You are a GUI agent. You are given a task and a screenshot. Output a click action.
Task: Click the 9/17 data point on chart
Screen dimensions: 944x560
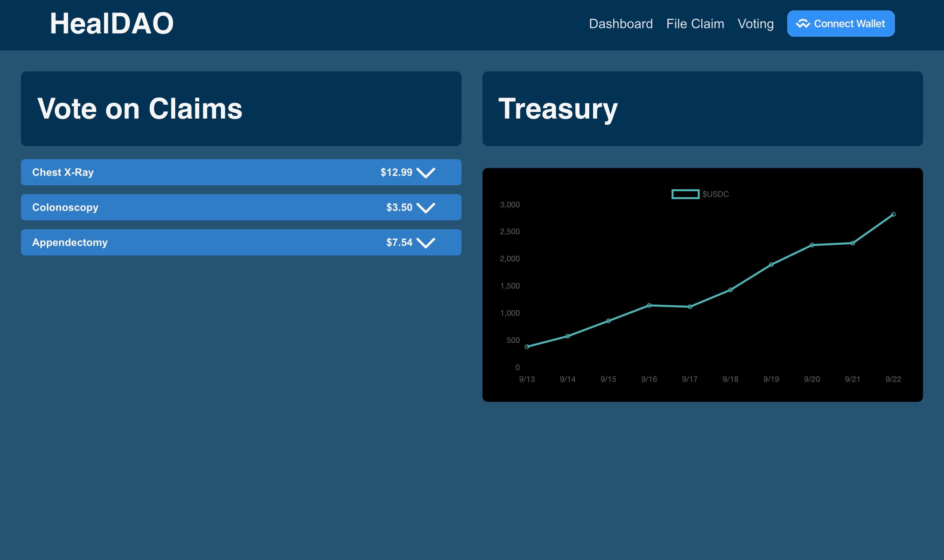[x=690, y=307]
